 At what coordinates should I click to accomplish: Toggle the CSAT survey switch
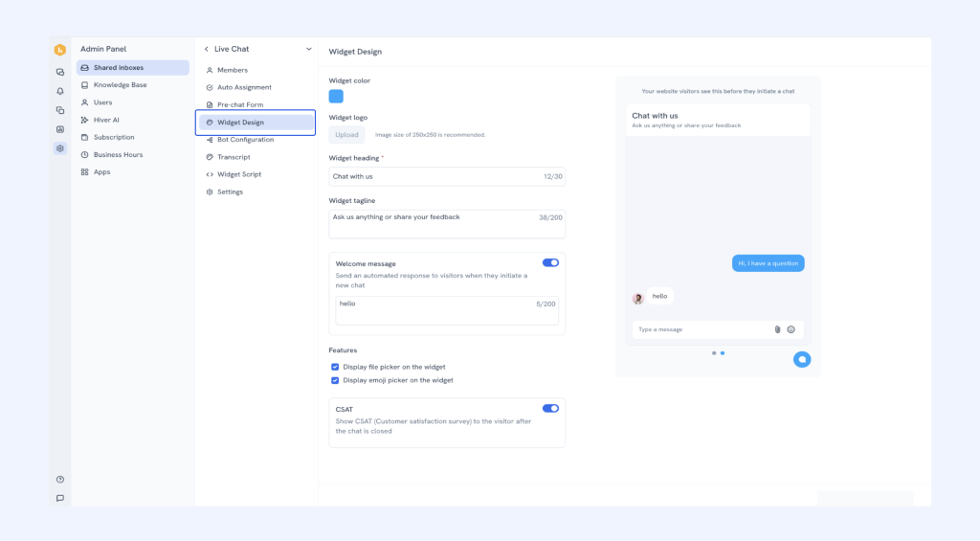pos(550,408)
